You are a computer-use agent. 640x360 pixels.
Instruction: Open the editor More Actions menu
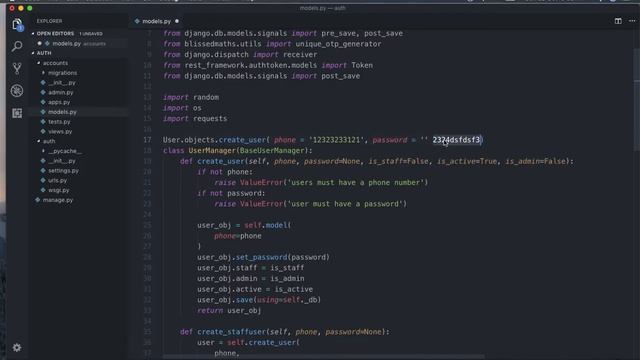(632, 21)
